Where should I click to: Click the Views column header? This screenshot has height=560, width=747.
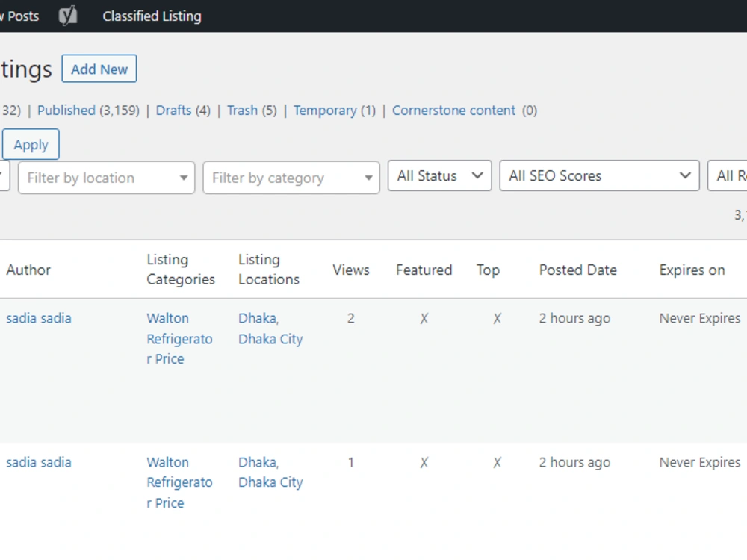point(350,270)
